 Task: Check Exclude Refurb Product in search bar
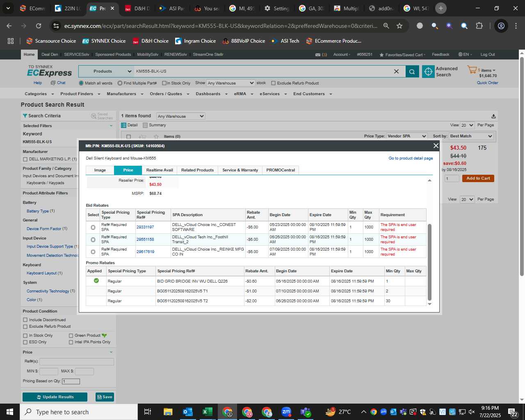(x=273, y=83)
